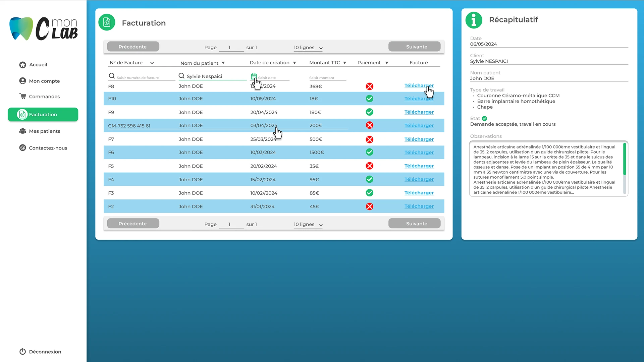Image resolution: width=644 pixels, height=362 pixels.
Task: Click the Commandes shopping cart icon
Action: pyautogui.click(x=23, y=96)
